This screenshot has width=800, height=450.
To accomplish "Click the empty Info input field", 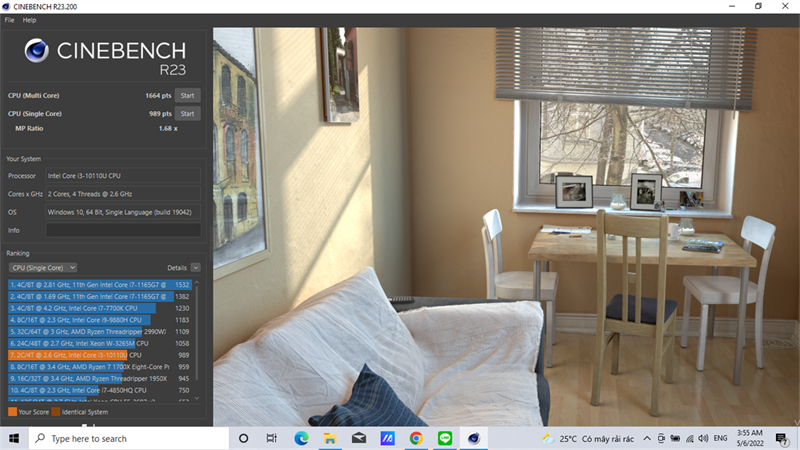I will [x=123, y=230].
